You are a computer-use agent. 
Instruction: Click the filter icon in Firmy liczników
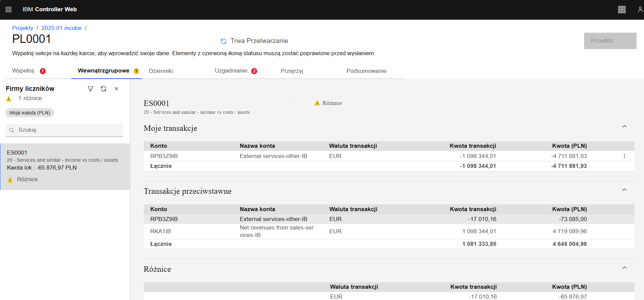tap(90, 89)
